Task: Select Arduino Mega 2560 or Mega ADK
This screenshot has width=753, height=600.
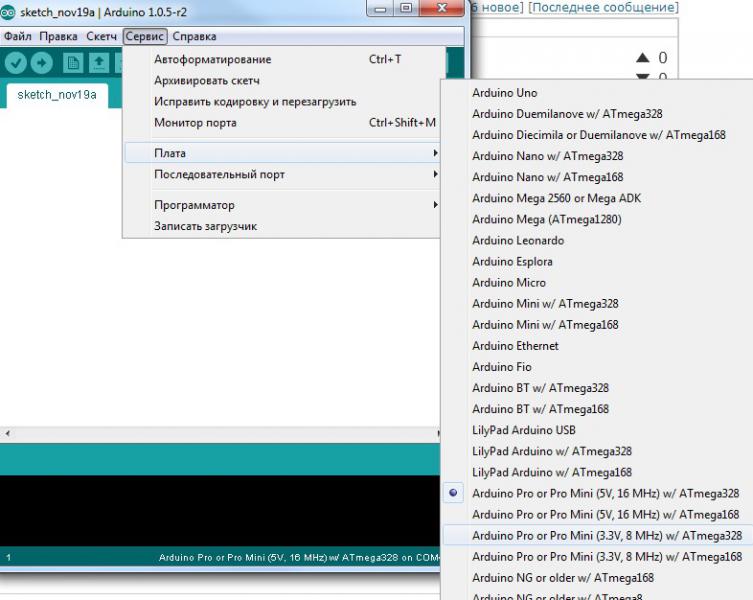Action: click(x=597, y=198)
